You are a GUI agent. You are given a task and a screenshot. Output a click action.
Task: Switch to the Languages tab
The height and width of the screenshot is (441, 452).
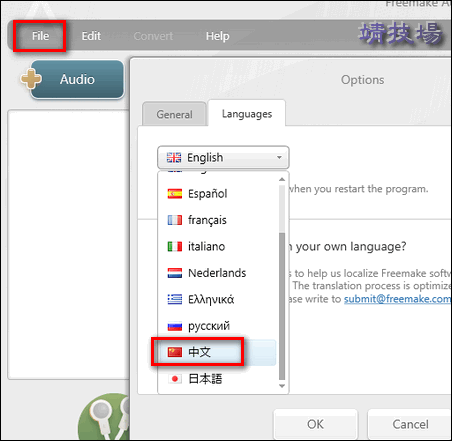[x=247, y=114]
